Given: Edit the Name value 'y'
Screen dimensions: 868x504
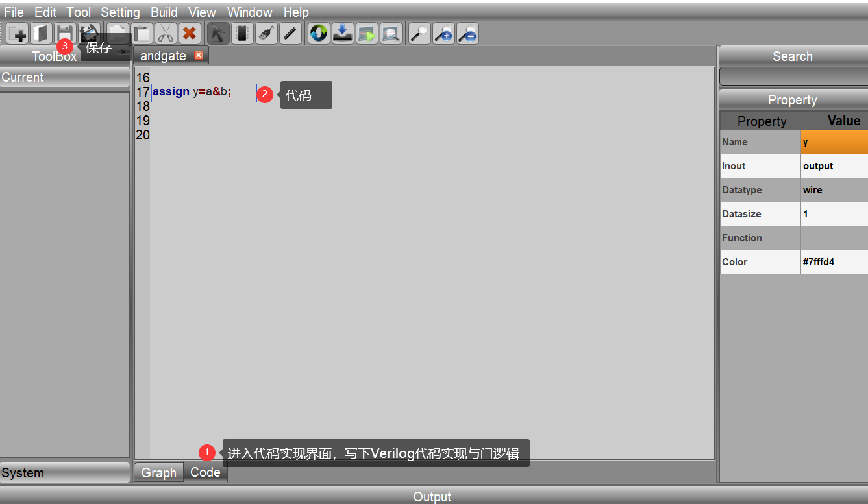Looking at the screenshot, I should pos(834,142).
